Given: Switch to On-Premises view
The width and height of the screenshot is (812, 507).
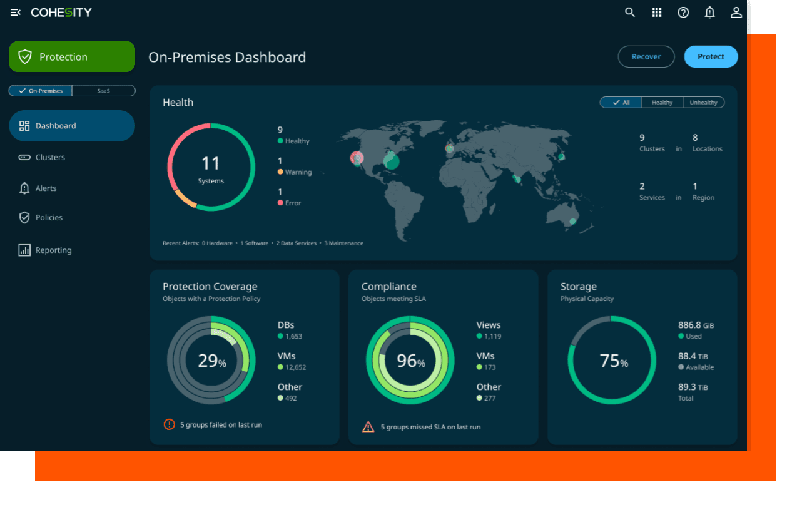Looking at the screenshot, I should pos(41,91).
